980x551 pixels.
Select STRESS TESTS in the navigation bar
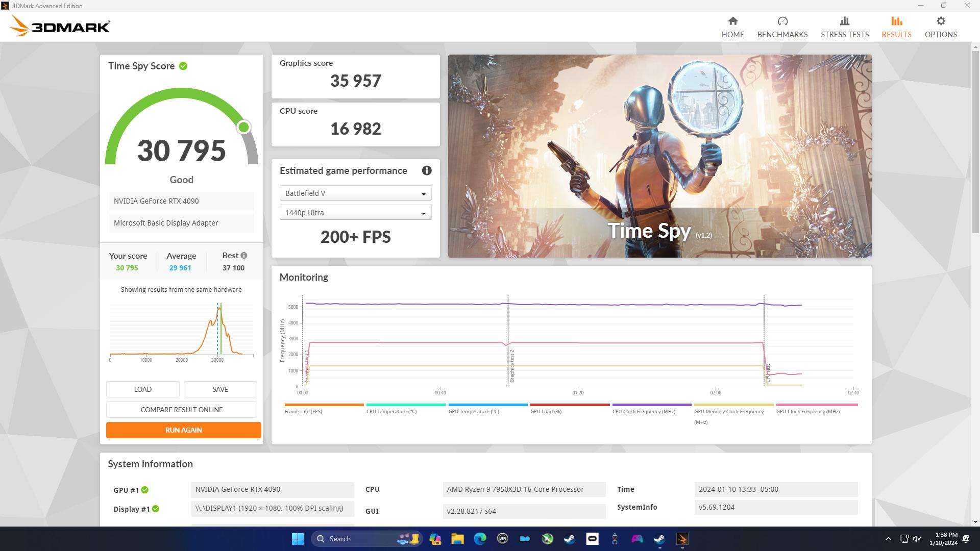[x=844, y=26]
